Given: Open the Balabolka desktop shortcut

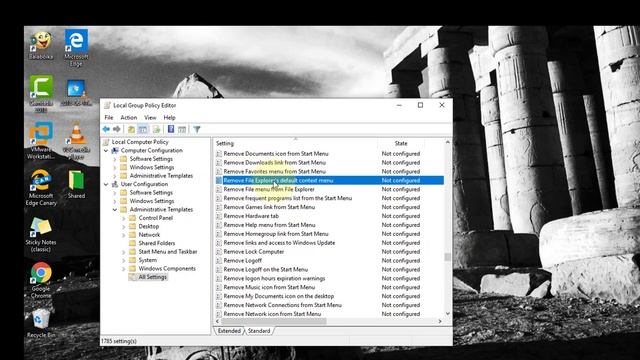Looking at the screenshot, I should coord(41,45).
